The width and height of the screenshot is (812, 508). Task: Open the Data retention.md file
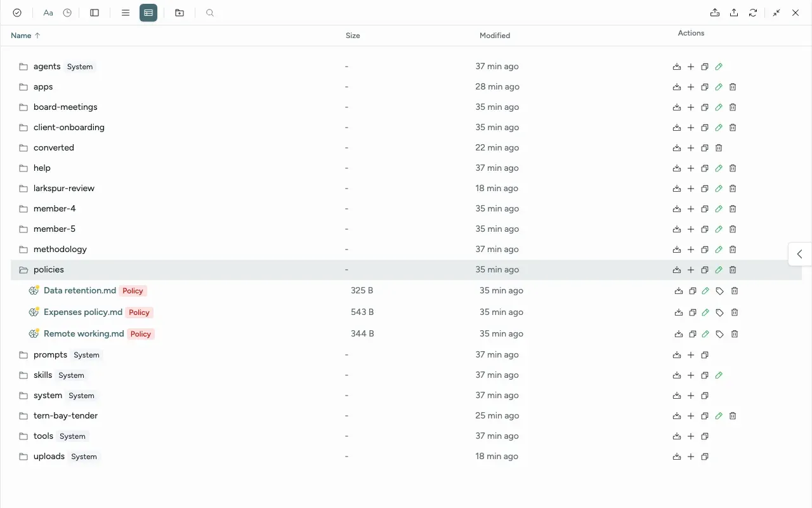point(80,290)
